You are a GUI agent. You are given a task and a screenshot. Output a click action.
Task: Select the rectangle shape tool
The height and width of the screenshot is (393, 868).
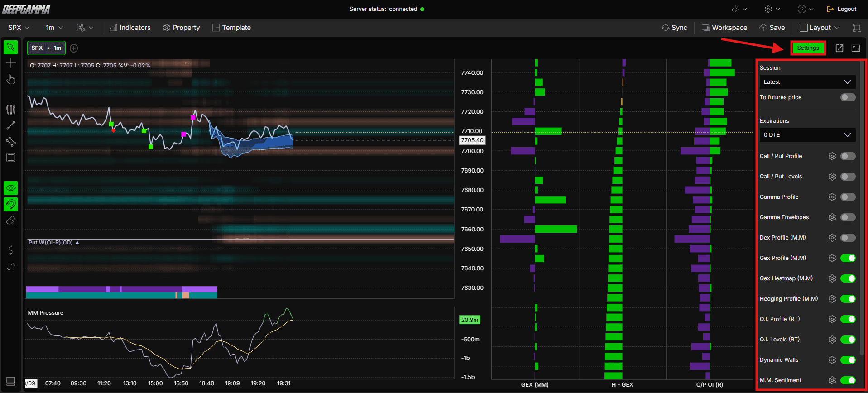11,158
